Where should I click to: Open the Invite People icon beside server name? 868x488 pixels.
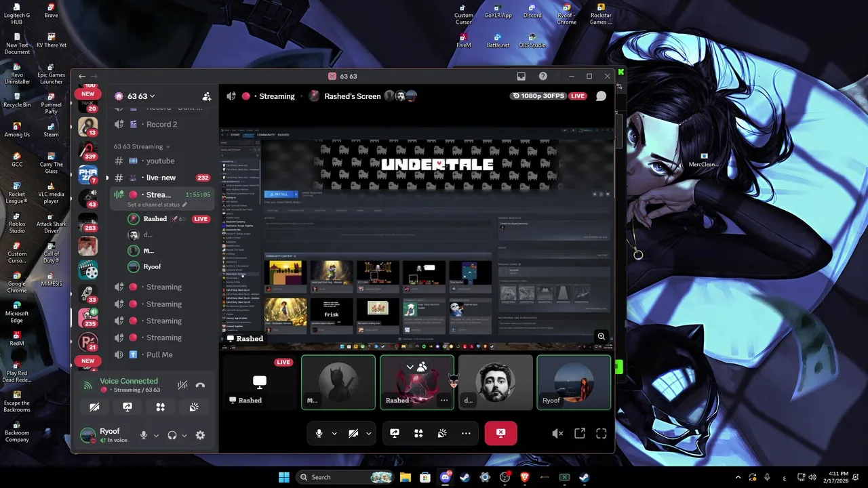(x=207, y=96)
